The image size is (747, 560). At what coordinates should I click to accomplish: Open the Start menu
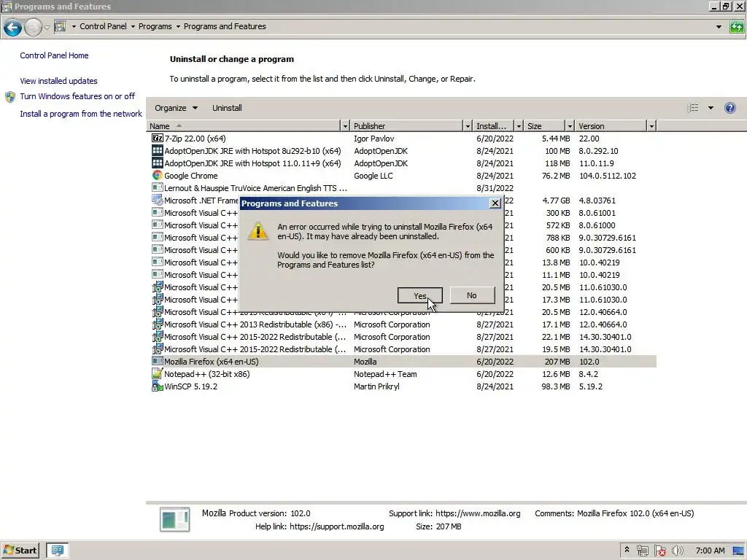[20, 551]
